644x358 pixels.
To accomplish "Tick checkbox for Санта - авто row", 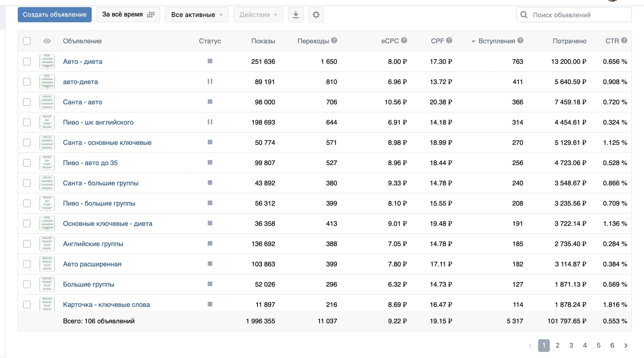I will click(x=27, y=102).
